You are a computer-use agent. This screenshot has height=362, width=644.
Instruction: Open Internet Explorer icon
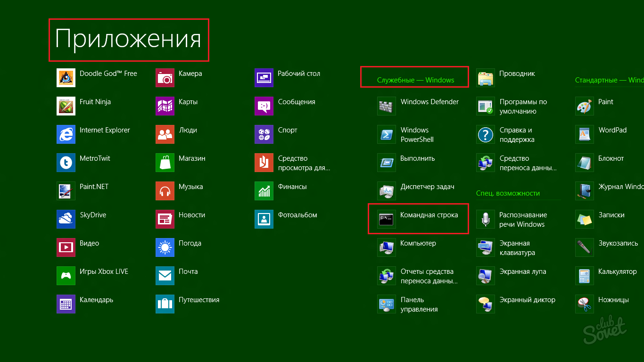point(66,134)
